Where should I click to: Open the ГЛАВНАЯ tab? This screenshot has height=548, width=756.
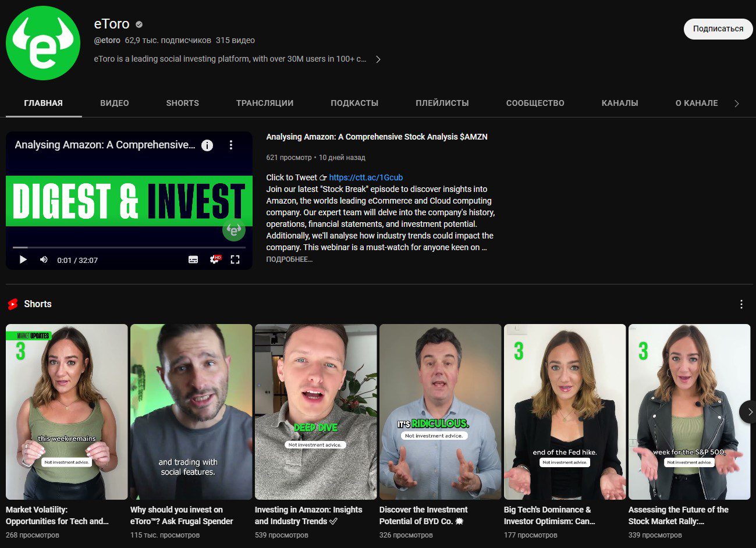click(44, 103)
